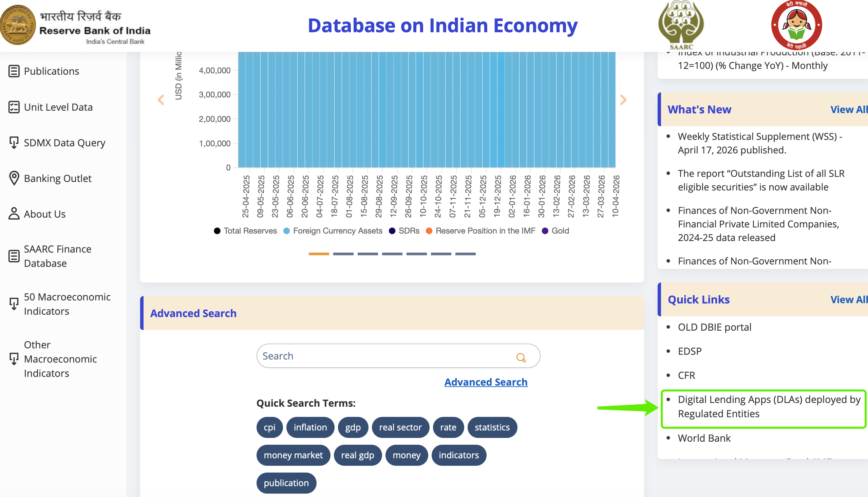Click the 50 Macroeconomic Indicators icon
The height and width of the screenshot is (497, 868).
point(14,303)
